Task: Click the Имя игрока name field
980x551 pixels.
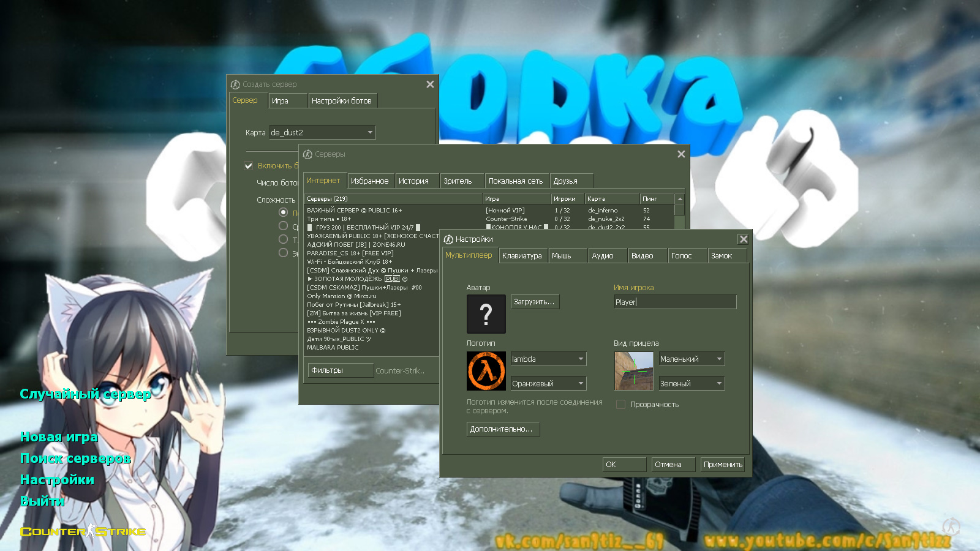Action: pyautogui.click(x=674, y=302)
